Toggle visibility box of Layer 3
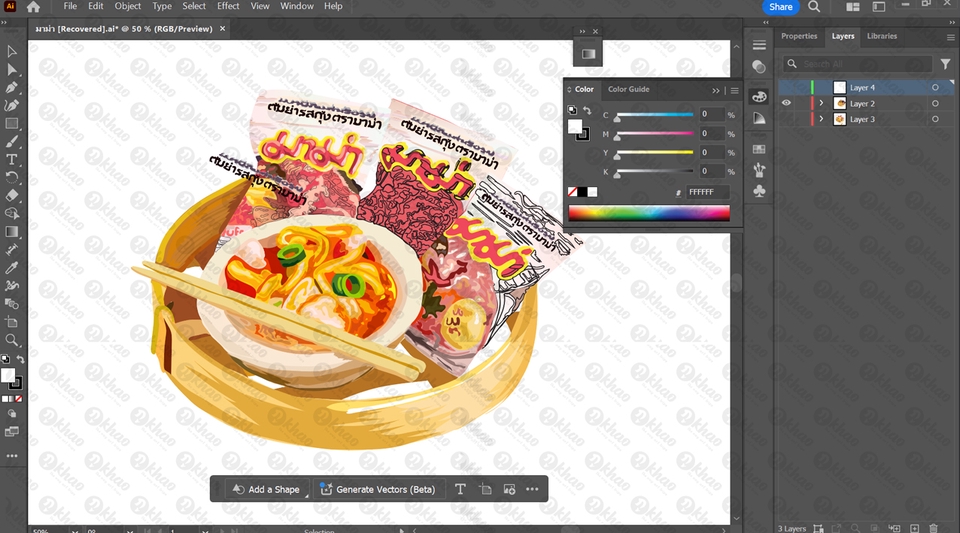Viewport: 960px width, 533px height. pyautogui.click(x=786, y=119)
